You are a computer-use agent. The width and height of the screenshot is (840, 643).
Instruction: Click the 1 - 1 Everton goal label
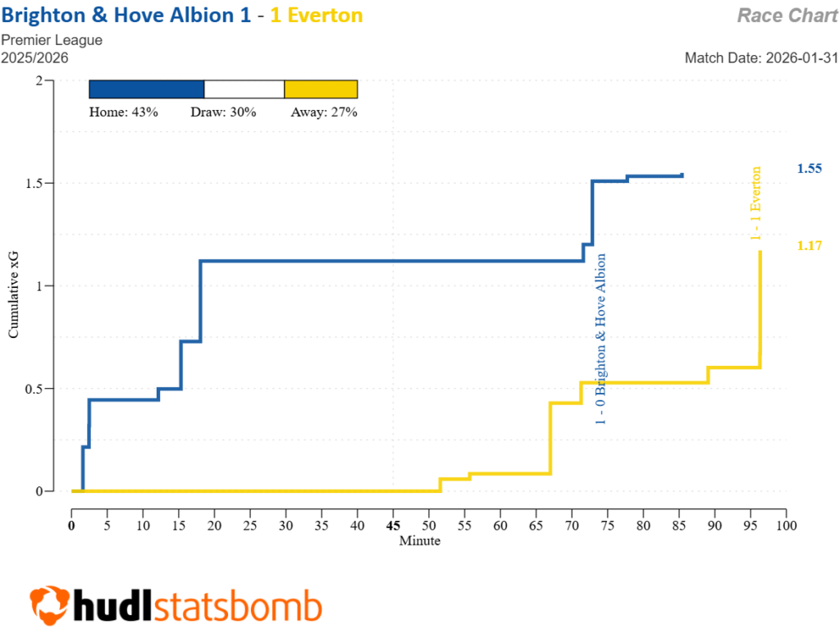756,203
